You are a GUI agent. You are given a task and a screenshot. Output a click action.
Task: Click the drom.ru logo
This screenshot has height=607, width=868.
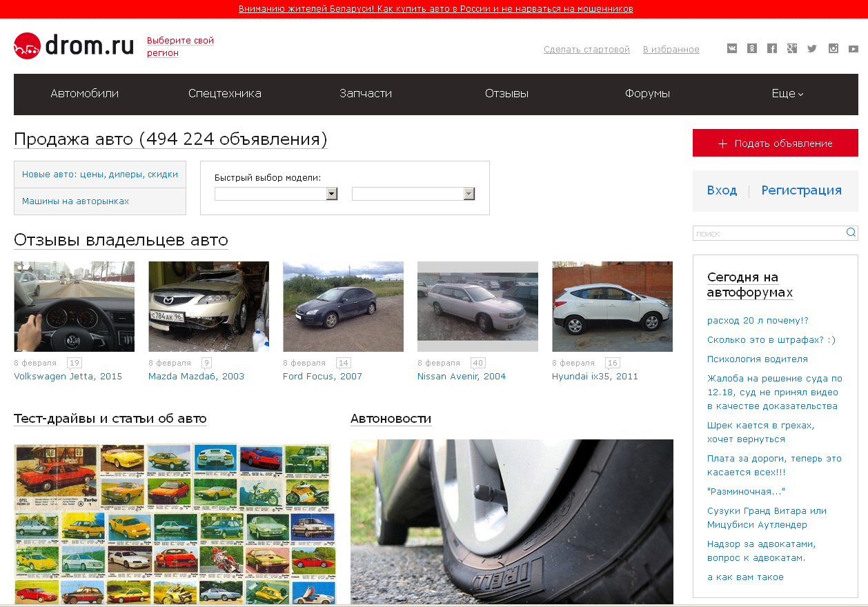[74, 46]
